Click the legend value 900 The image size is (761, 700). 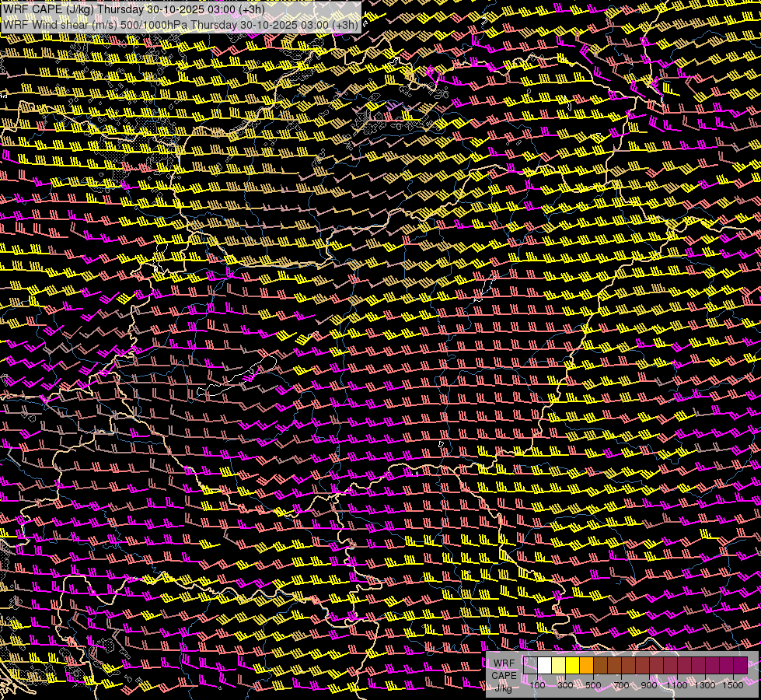[x=649, y=685]
